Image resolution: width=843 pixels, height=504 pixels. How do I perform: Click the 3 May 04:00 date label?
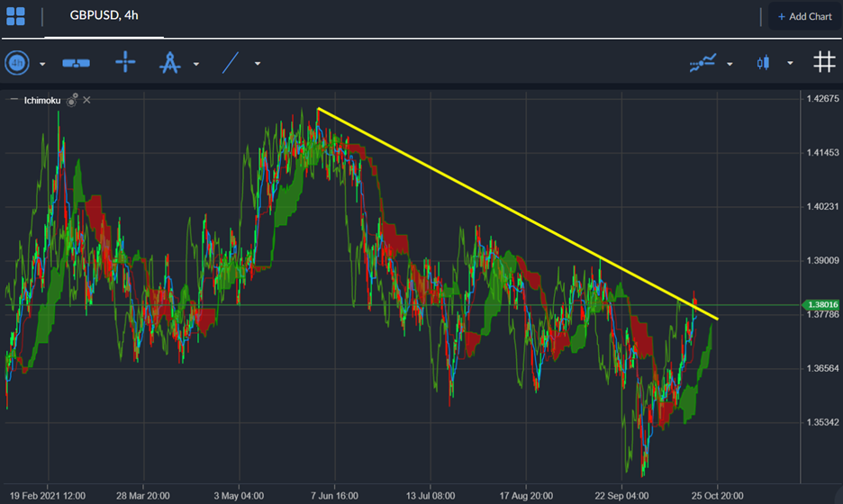[239, 495]
